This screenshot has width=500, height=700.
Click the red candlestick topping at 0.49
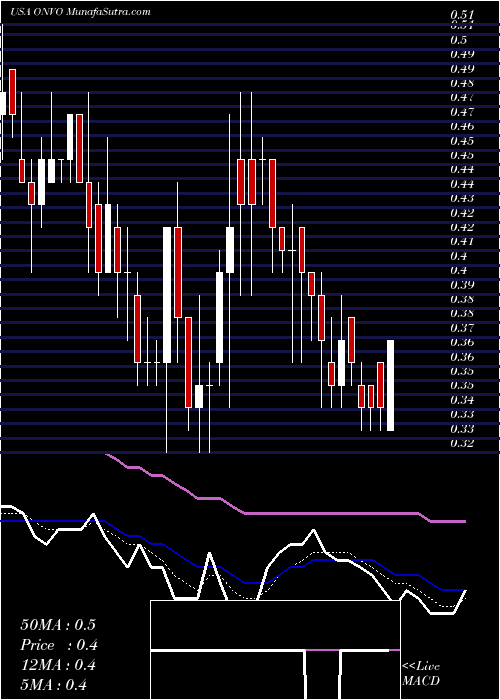click(x=12, y=92)
